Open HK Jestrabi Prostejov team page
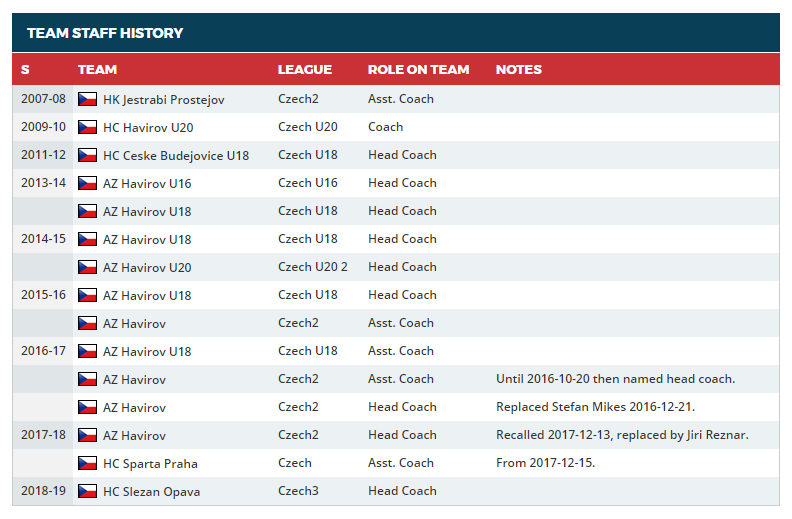 coord(164,99)
